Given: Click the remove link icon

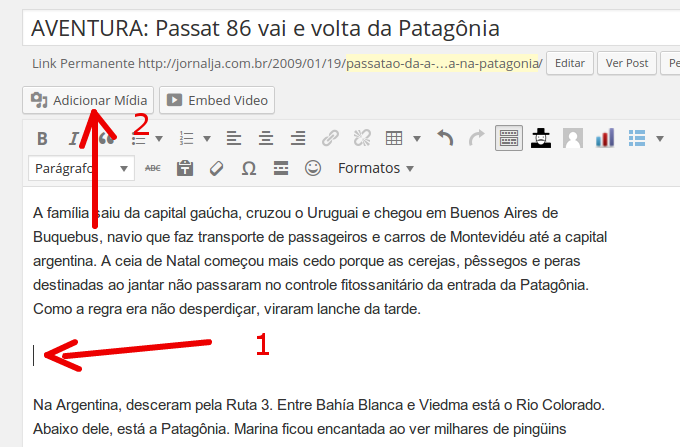Looking at the screenshot, I should click(x=362, y=139).
